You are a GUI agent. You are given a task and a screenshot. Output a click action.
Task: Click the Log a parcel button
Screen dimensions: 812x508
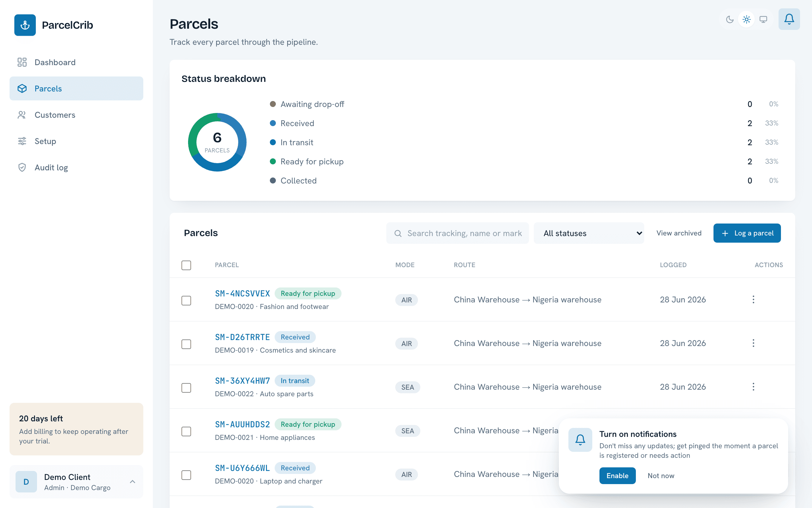click(x=747, y=233)
